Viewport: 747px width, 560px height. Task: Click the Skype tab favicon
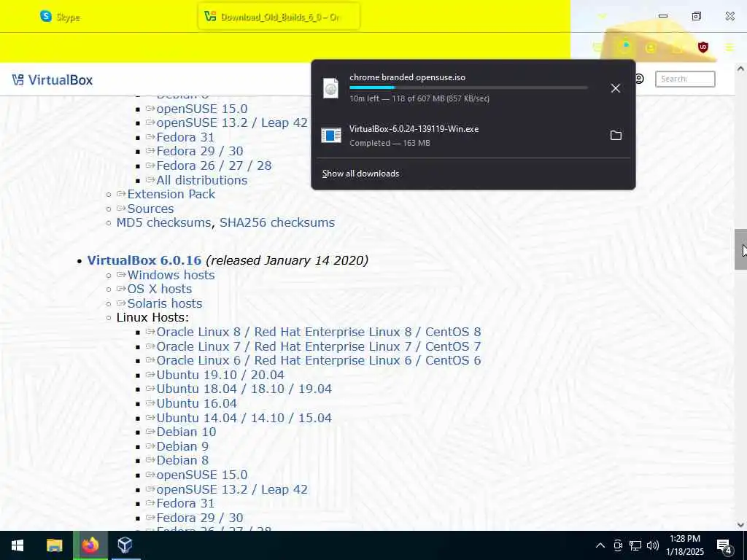[46, 17]
